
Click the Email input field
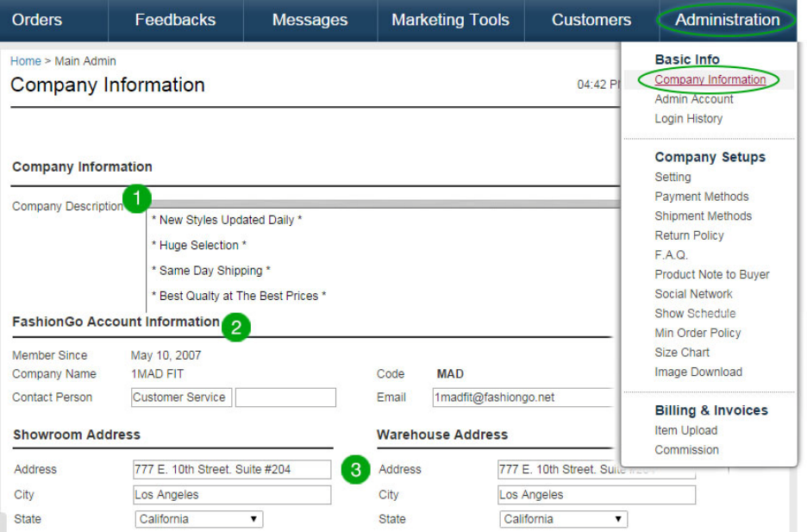click(x=522, y=397)
